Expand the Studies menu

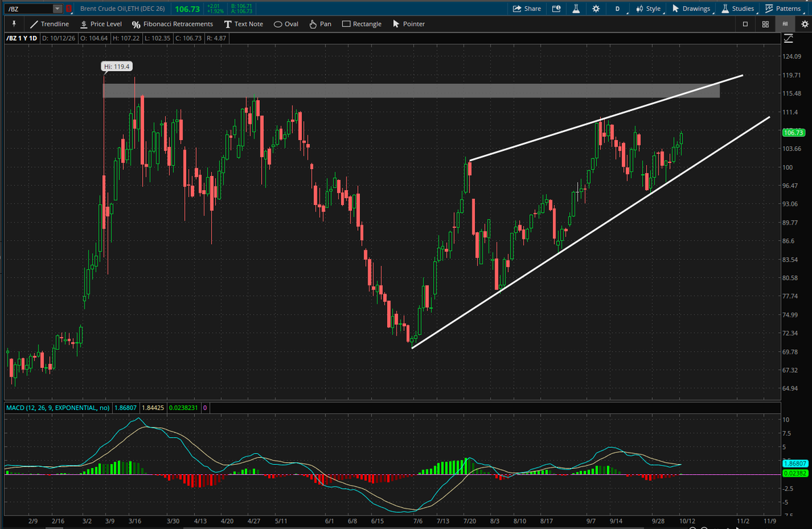(738, 9)
